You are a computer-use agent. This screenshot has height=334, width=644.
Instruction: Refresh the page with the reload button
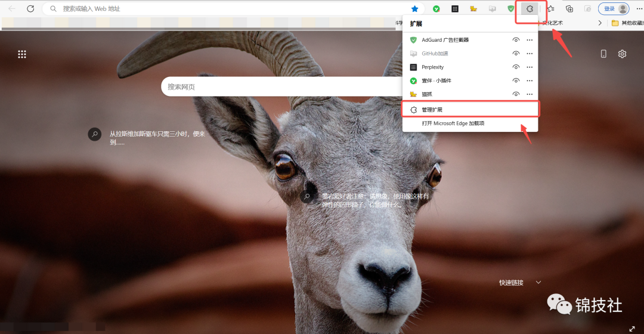coord(30,9)
